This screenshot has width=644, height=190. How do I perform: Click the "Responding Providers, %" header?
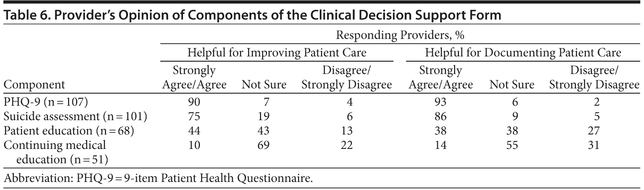point(400,35)
